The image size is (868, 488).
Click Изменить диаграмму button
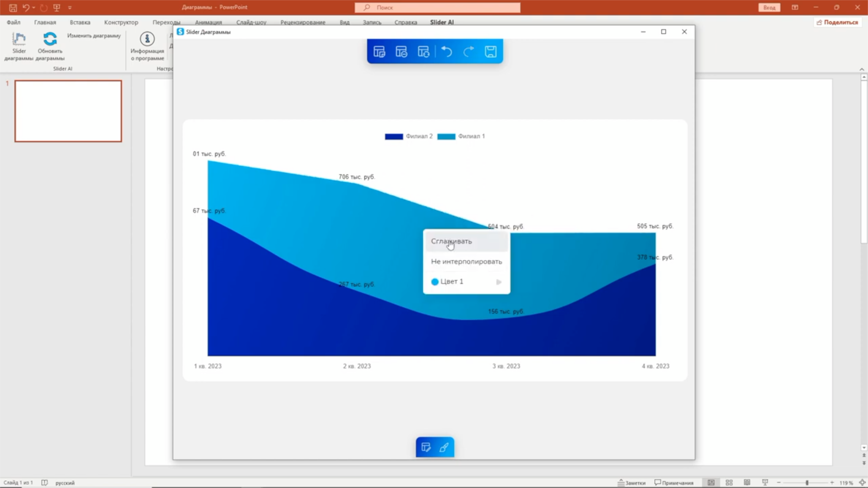(94, 36)
